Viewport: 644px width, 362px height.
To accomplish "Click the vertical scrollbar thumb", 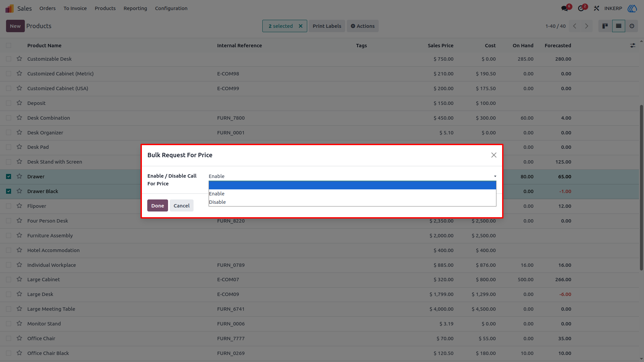I will 641,188.
